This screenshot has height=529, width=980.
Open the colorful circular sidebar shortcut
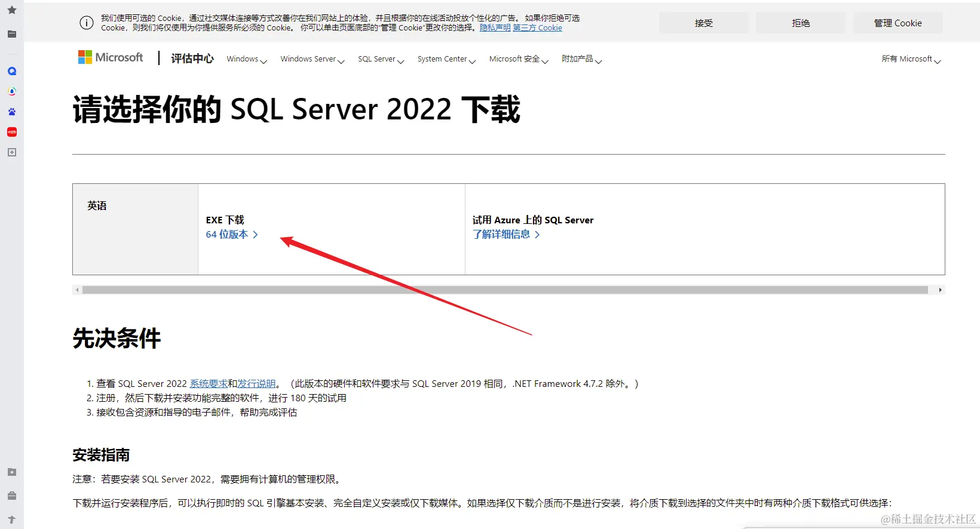11,91
